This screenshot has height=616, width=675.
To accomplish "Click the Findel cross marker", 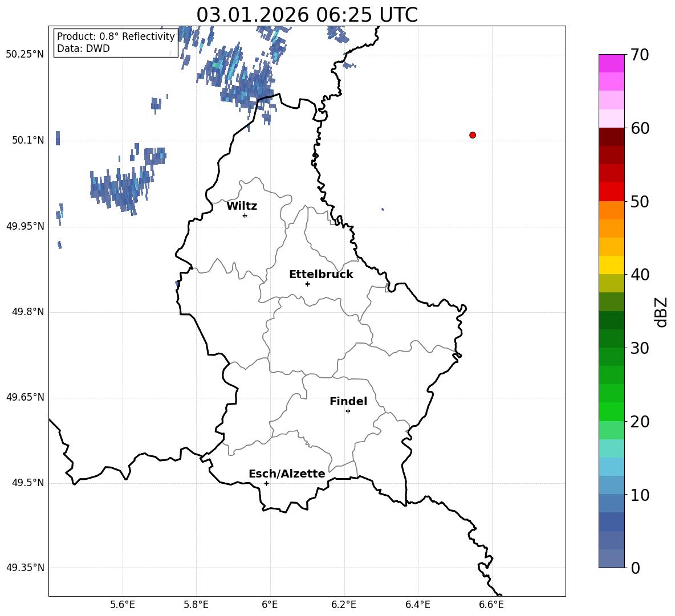I will [x=348, y=411].
